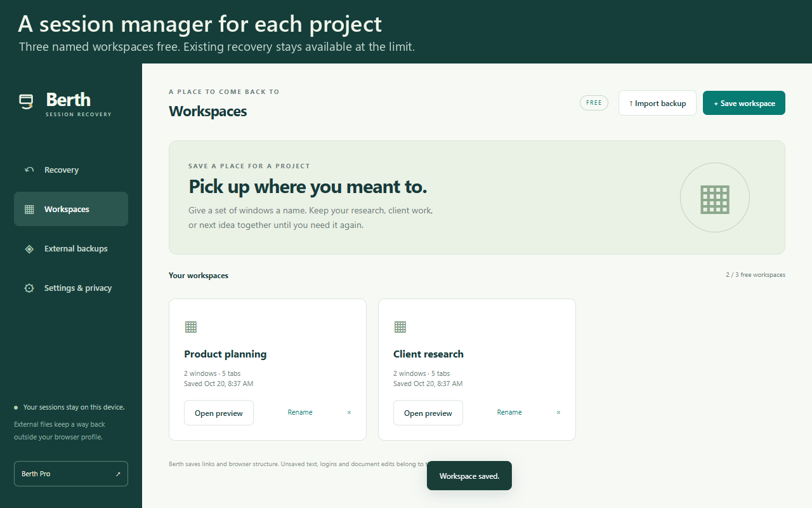
Task: Delete the Product planning workspace
Action: (x=349, y=413)
